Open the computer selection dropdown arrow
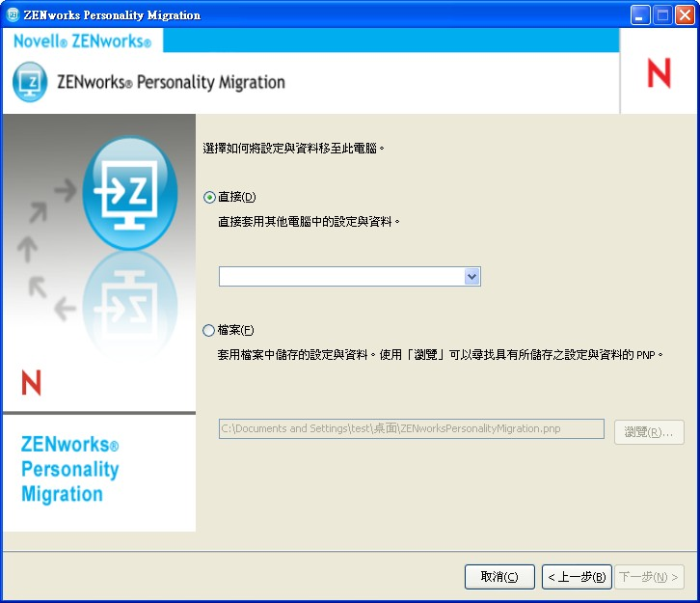Screen dimensions: 700x603 (471, 277)
